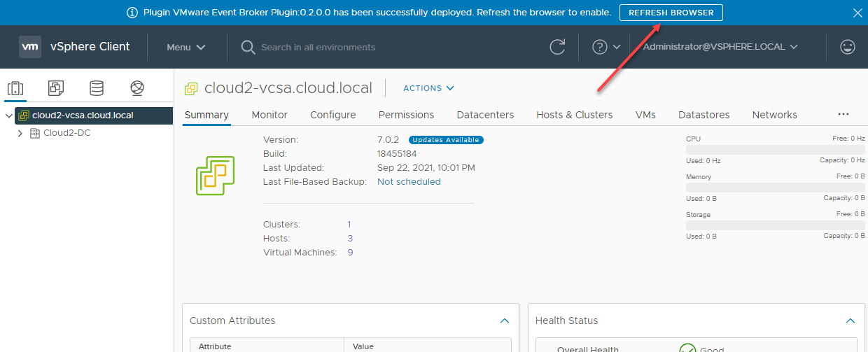The image size is (868, 352).
Task: Select the Hosts and Clusters inventory icon
Action: 15,88
